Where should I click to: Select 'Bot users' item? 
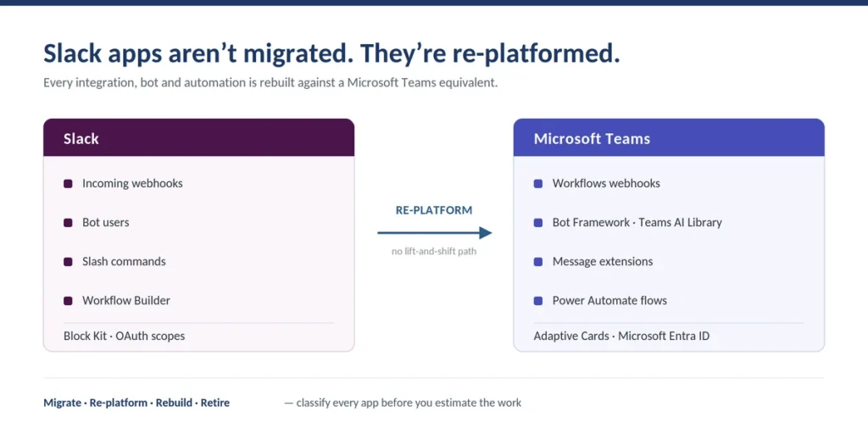pos(106,223)
